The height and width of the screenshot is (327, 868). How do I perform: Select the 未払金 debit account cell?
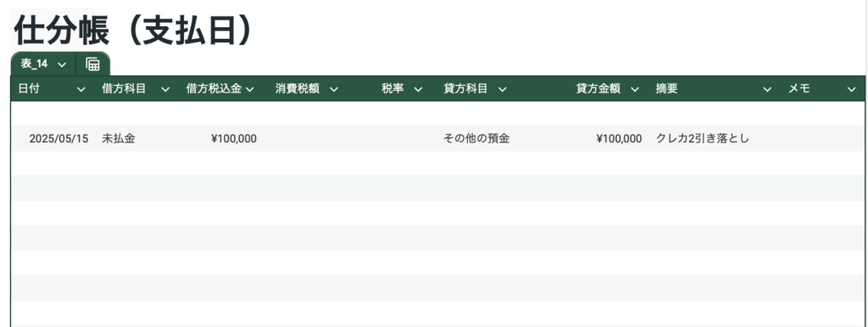(119, 139)
